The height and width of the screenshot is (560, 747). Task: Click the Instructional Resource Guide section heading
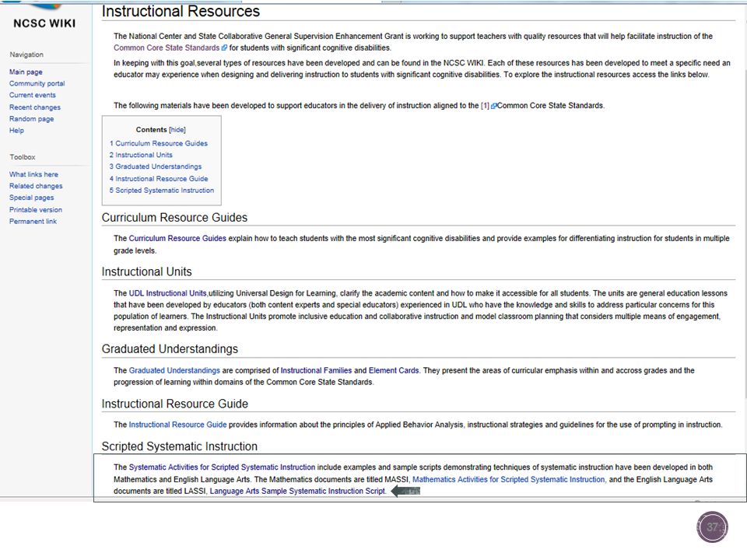click(x=175, y=404)
